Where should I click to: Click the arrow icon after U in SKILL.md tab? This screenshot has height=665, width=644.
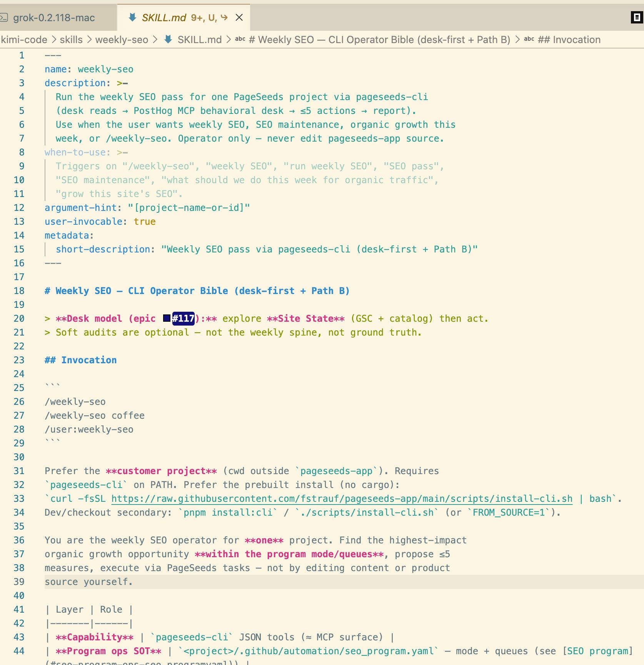point(224,17)
